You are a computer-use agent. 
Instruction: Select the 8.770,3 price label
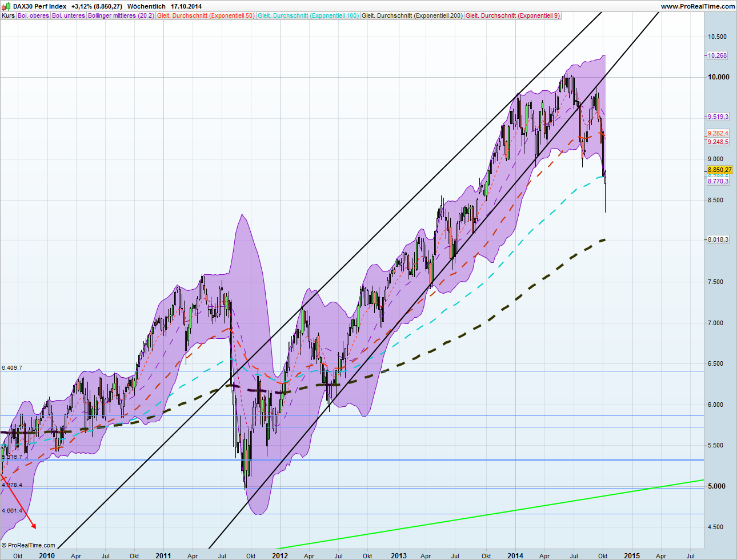click(x=718, y=181)
